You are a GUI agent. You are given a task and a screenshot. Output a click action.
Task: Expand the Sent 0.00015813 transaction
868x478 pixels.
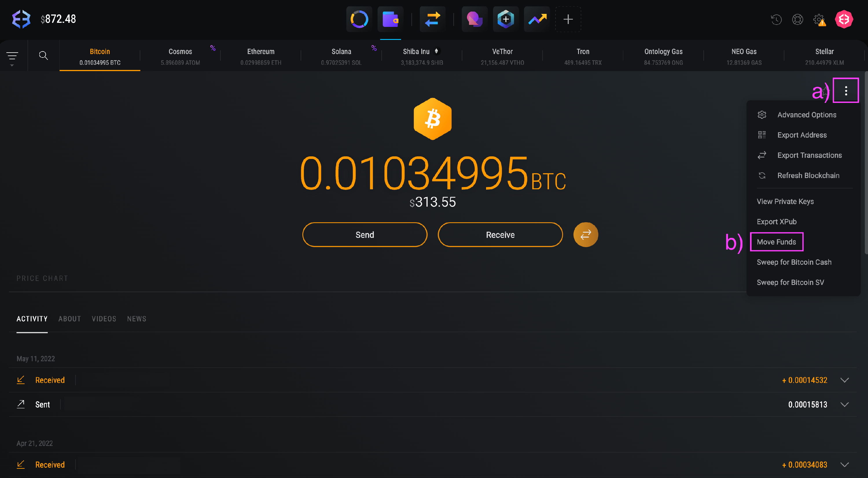(845, 404)
